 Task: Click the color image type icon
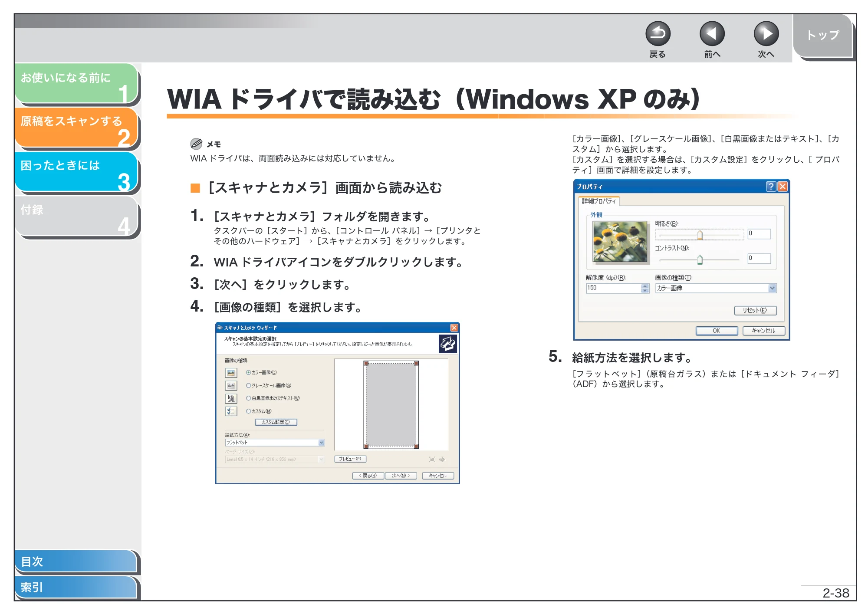click(231, 373)
